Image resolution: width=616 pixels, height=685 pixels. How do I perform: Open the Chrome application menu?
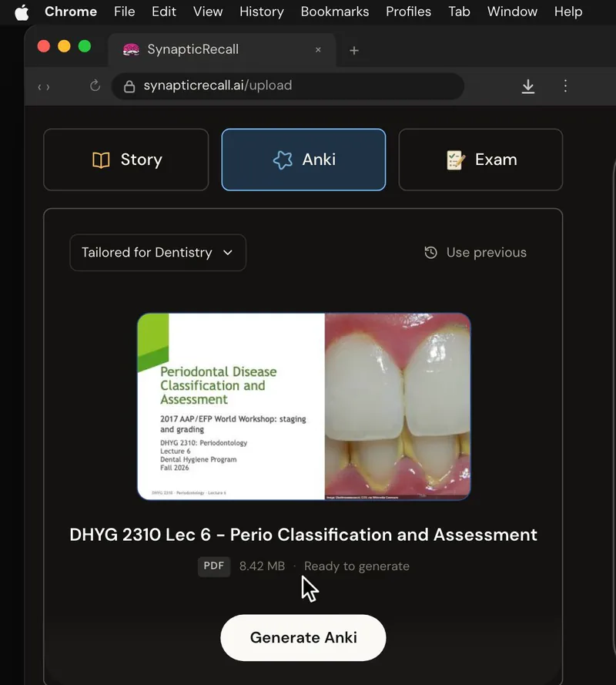pos(71,12)
